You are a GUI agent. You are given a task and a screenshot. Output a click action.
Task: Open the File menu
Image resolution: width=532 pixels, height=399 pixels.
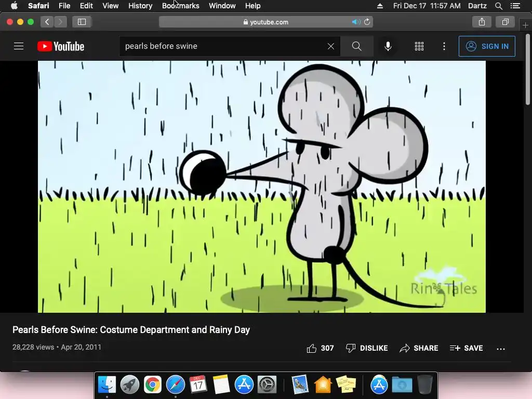click(x=64, y=6)
